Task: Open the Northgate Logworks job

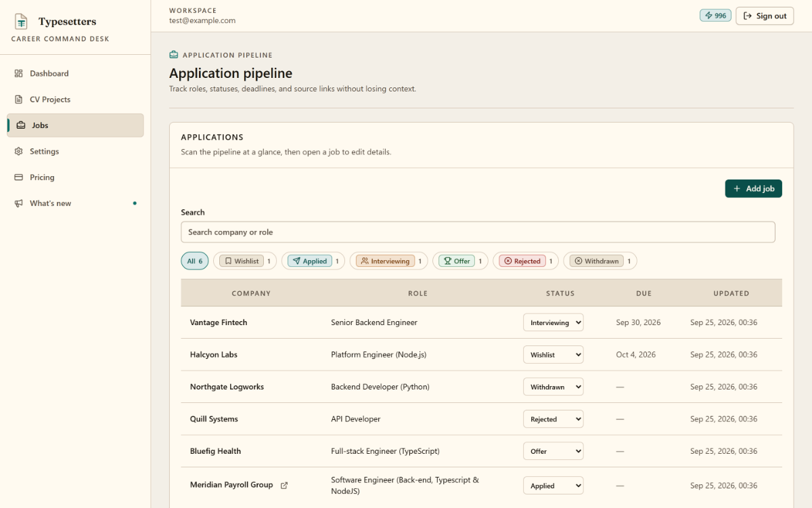Action: 227,387
